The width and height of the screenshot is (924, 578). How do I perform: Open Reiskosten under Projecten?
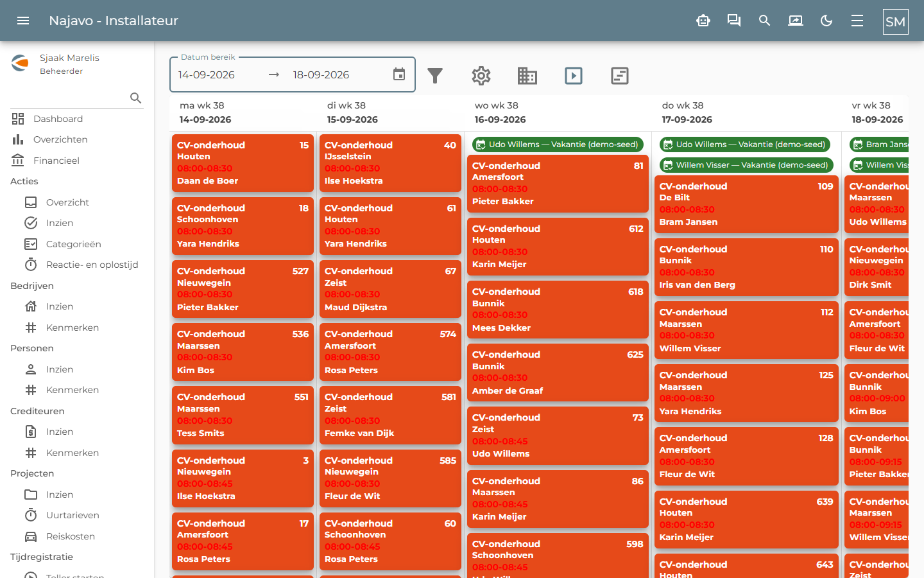pyautogui.click(x=83, y=536)
